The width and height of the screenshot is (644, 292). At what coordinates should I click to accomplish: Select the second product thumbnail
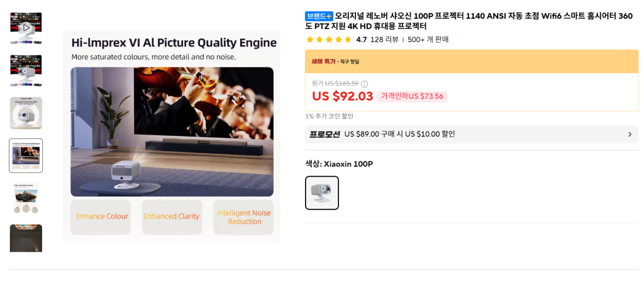point(26,70)
